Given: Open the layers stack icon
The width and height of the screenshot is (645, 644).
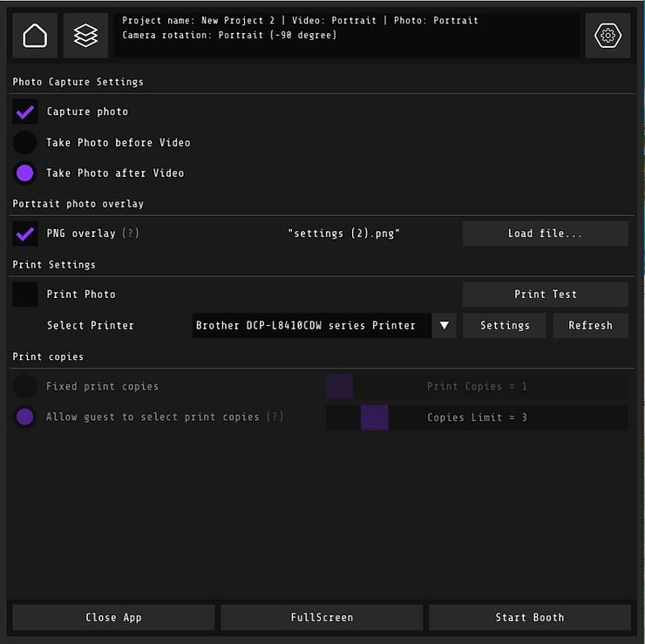Looking at the screenshot, I should click(x=85, y=36).
